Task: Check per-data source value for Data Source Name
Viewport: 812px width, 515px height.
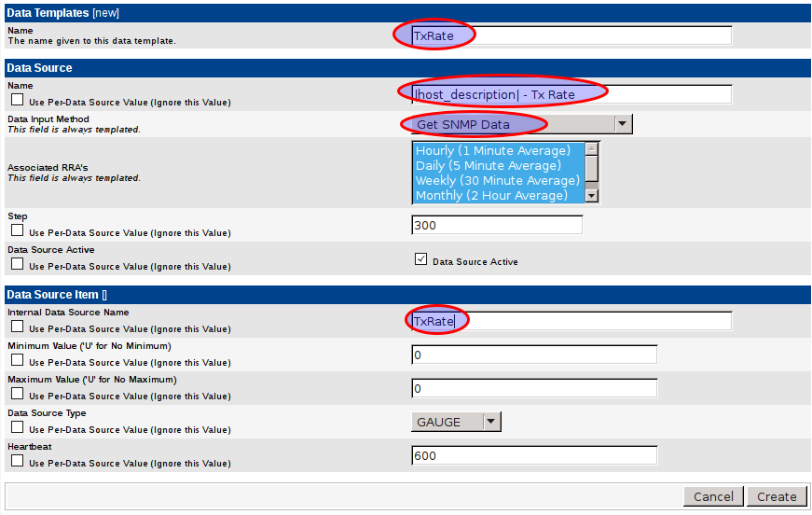Action: click(x=17, y=101)
